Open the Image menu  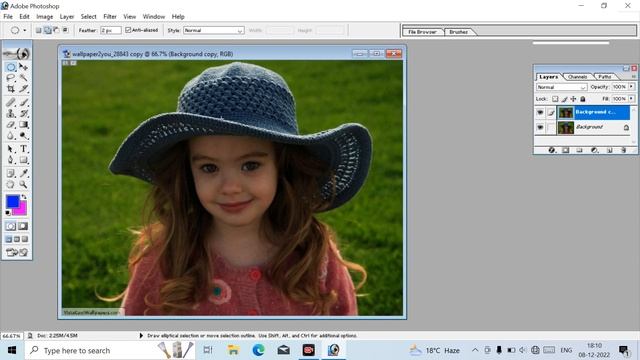(x=44, y=16)
